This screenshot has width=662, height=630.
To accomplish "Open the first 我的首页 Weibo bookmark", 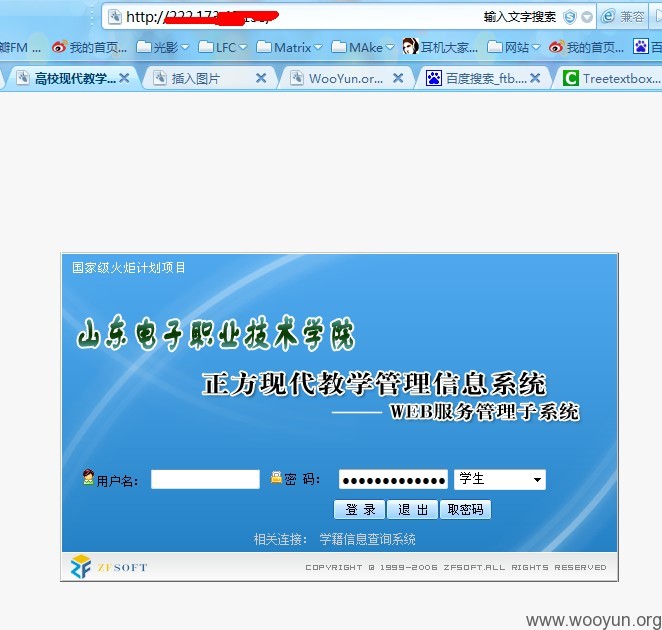I will 89,47.
